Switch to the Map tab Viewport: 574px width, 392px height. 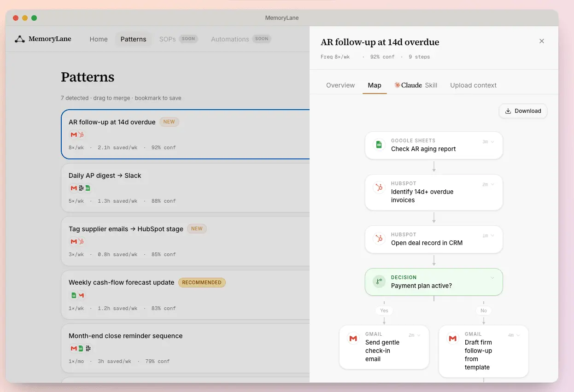click(x=375, y=85)
